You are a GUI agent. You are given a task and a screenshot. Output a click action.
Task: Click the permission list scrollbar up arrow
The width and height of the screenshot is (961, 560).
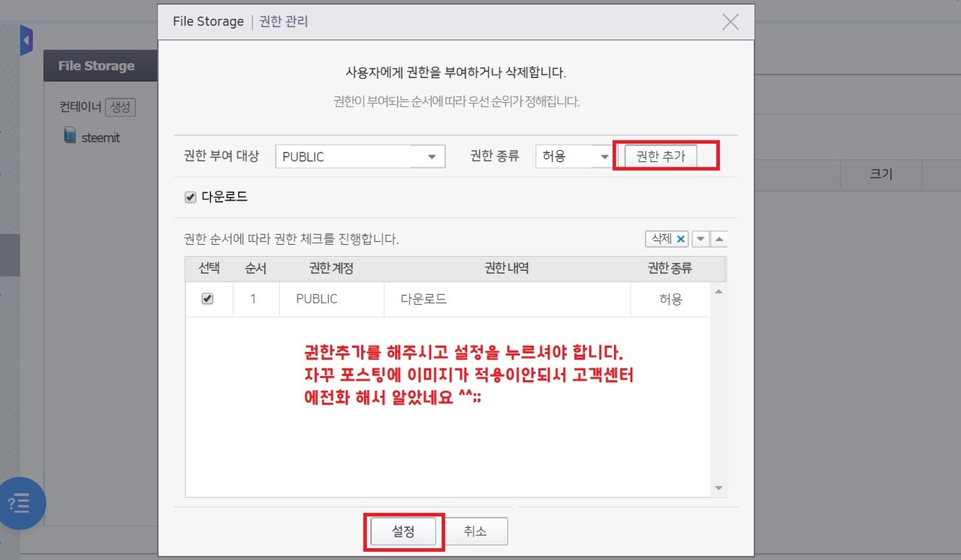coord(718,291)
